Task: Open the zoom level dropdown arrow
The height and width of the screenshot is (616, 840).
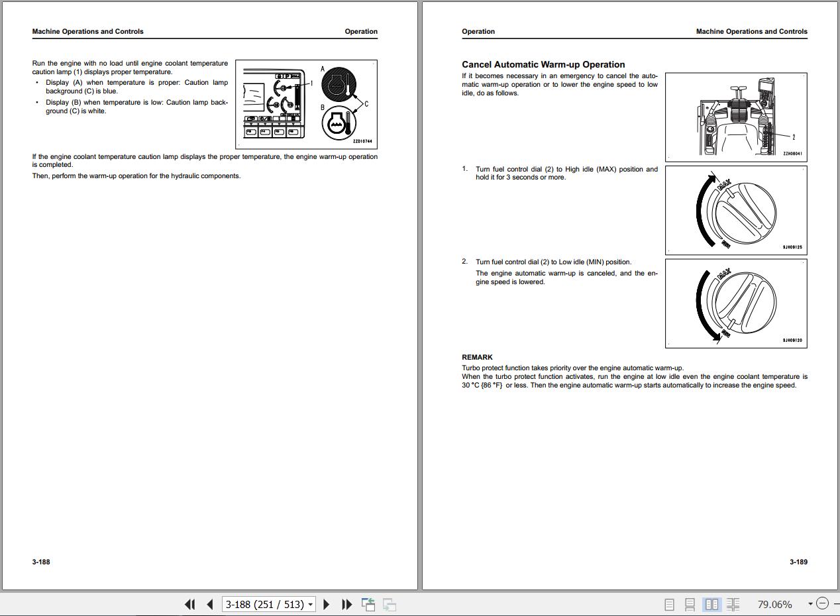Action: tap(810, 604)
